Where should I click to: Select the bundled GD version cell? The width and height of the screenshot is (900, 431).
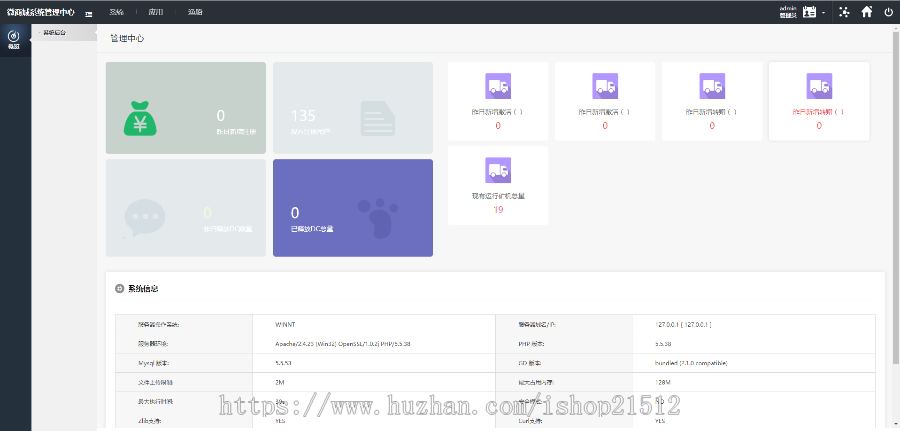[x=754, y=363]
